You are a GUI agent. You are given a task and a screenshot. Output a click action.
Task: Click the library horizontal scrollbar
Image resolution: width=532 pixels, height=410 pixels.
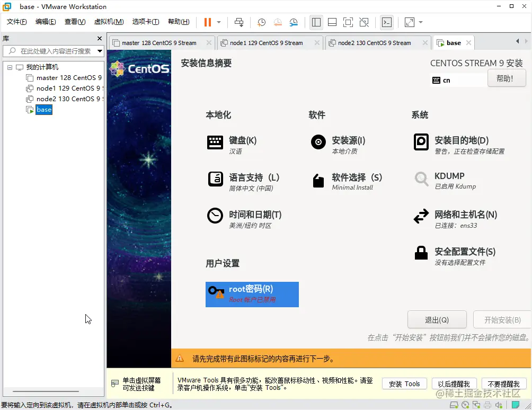click(x=46, y=391)
